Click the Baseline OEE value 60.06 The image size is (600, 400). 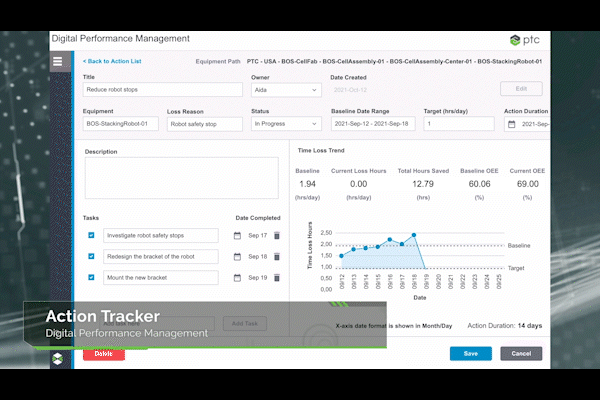click(x=479, y=184)
